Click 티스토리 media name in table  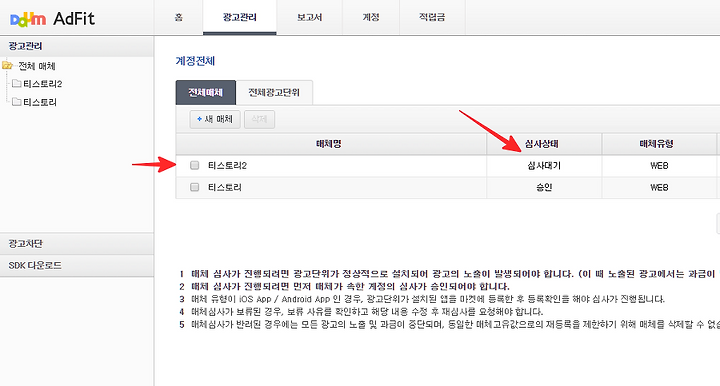225,187
